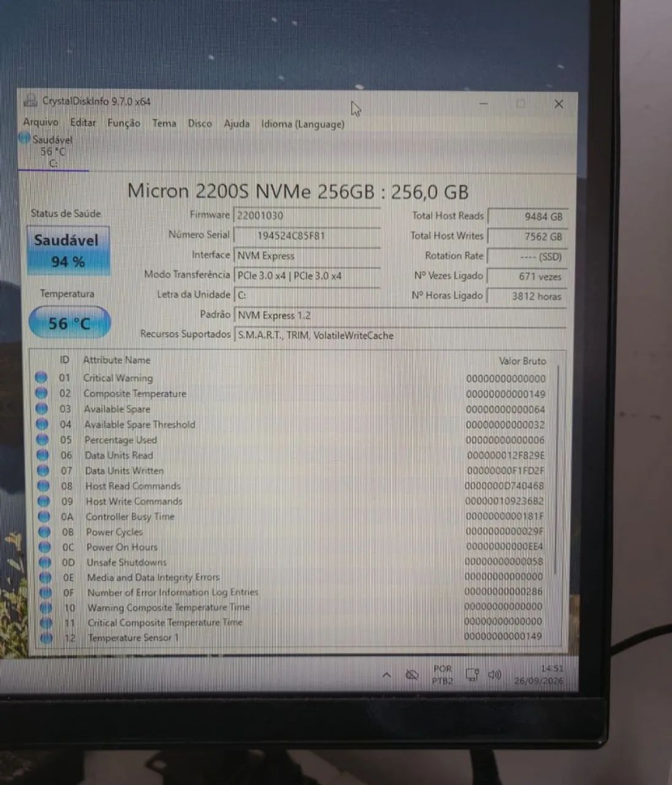Click the Firmware field showing 22001030
Viewport: 672px width, 785px height.
tap(307, 215)
